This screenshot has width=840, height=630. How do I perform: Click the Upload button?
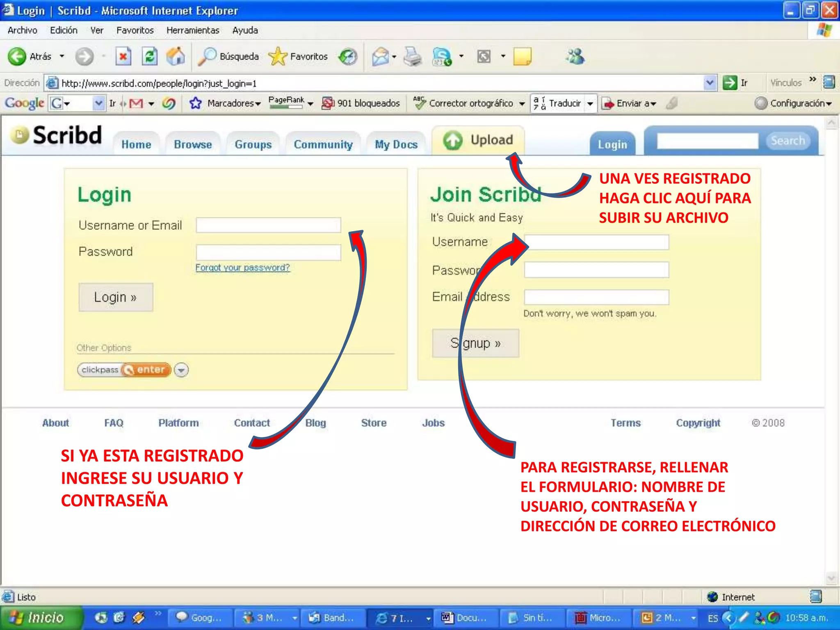coord(478,140)
